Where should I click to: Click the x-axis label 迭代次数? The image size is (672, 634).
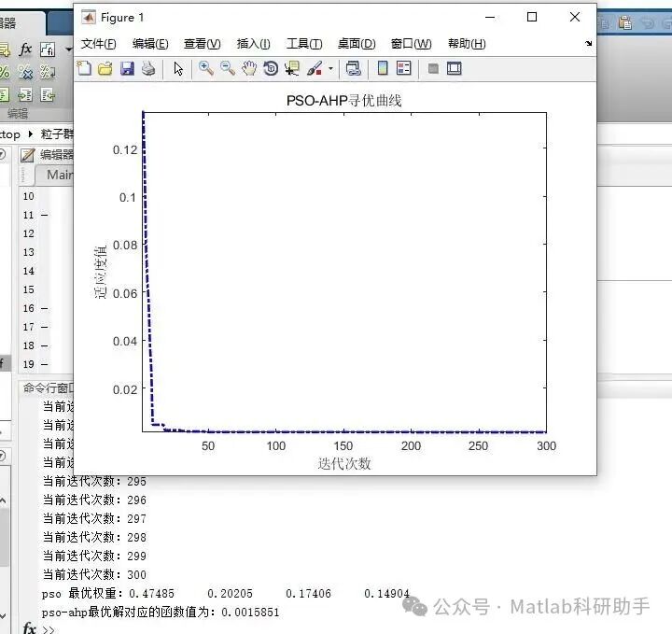coord(344,463)
